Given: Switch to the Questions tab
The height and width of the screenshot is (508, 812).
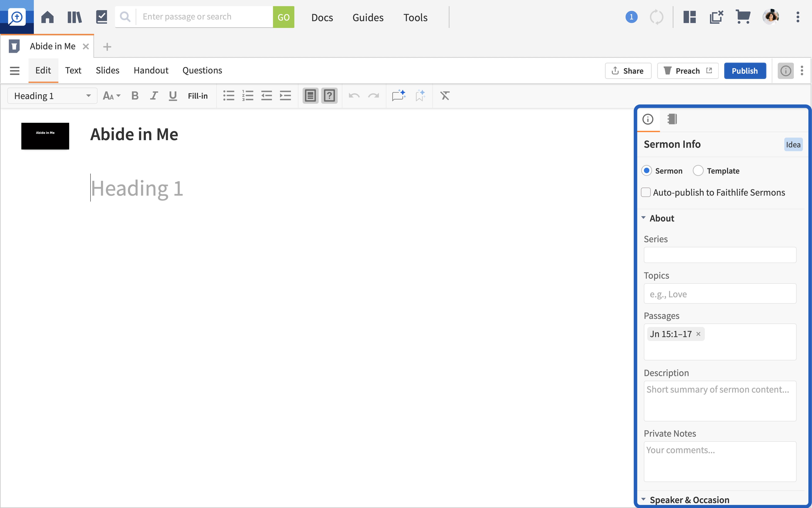Looking at the screenshot, I should point(202,70).
